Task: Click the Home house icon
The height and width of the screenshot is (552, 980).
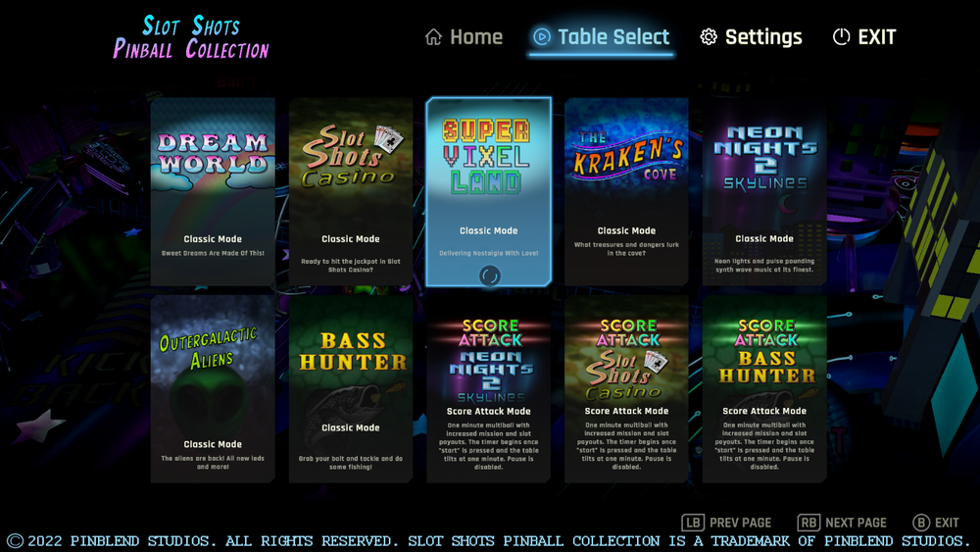Action: click(x=433, y=37)
